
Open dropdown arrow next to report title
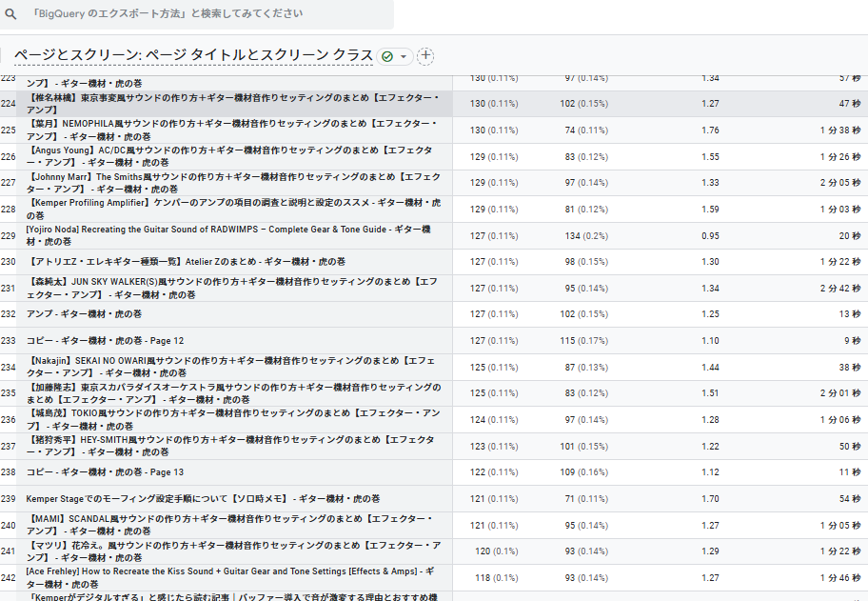click(404, 56)
